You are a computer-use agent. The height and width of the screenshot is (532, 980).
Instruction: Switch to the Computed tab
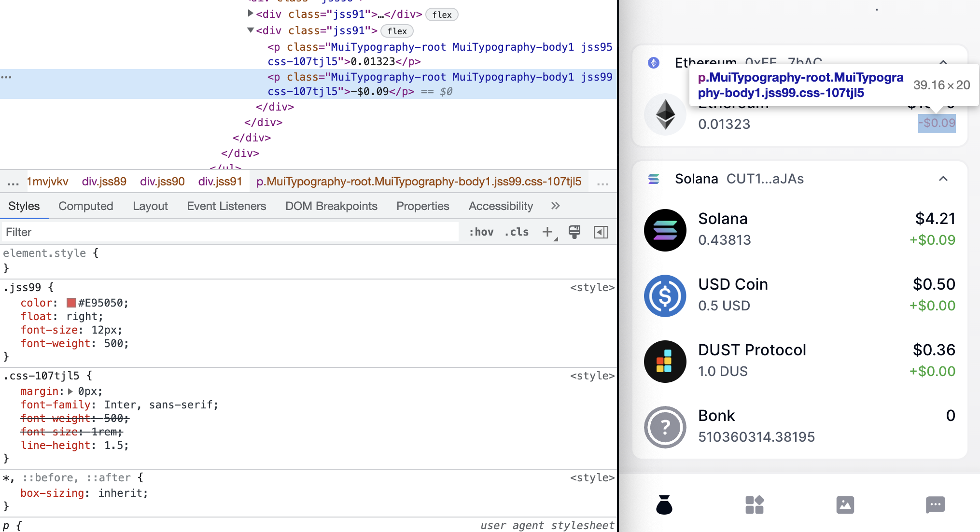coord(85,206)
